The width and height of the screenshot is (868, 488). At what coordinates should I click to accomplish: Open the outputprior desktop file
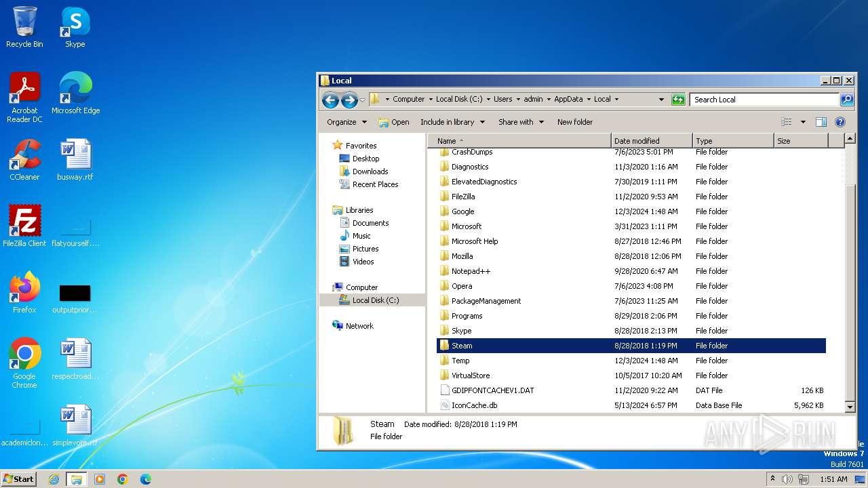pos(75,299)
